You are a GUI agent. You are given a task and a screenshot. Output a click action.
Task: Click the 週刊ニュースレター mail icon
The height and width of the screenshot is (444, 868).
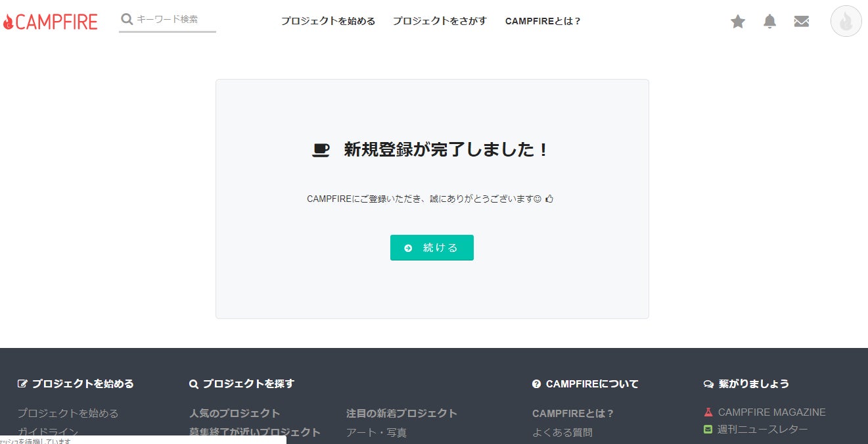coord(708,430)
